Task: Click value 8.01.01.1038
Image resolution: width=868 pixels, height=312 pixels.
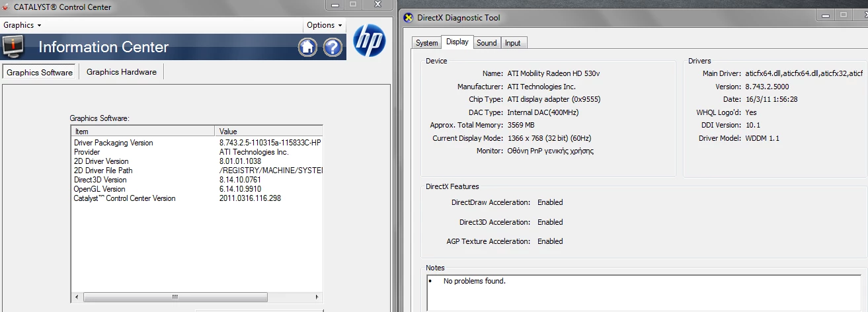Action: click(x=240, y=161)
